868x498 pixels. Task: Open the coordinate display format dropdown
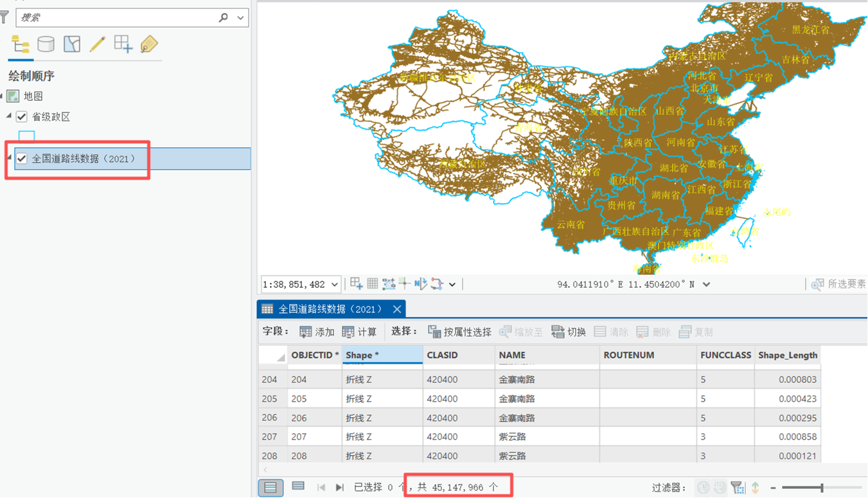point(707,284)
